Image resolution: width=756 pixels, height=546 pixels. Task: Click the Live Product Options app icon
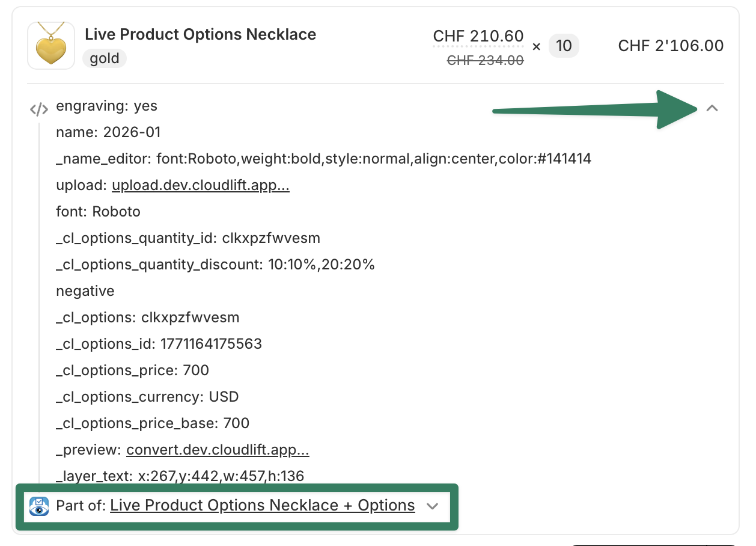click(x=39, y=506)
